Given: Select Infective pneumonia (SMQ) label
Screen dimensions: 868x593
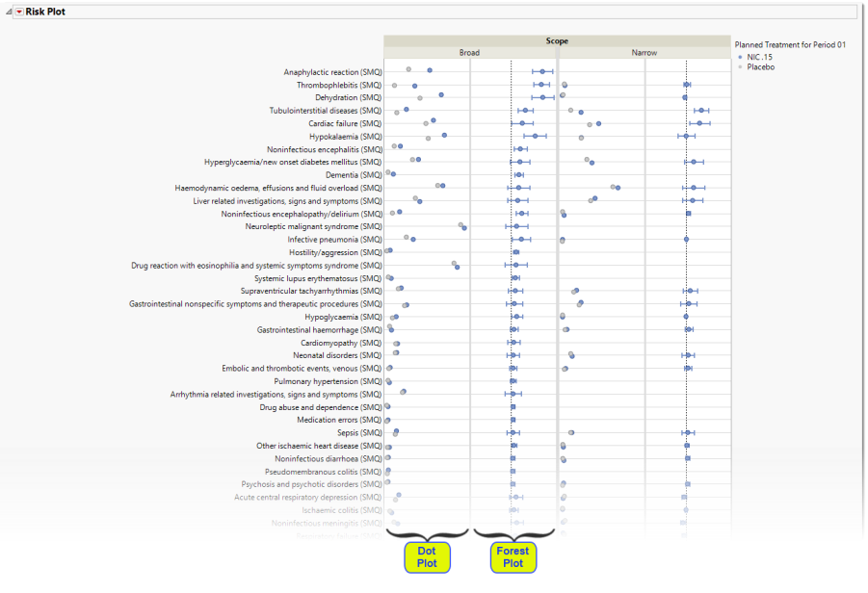Looking at the screenshot, I should (x=335, y=240).
